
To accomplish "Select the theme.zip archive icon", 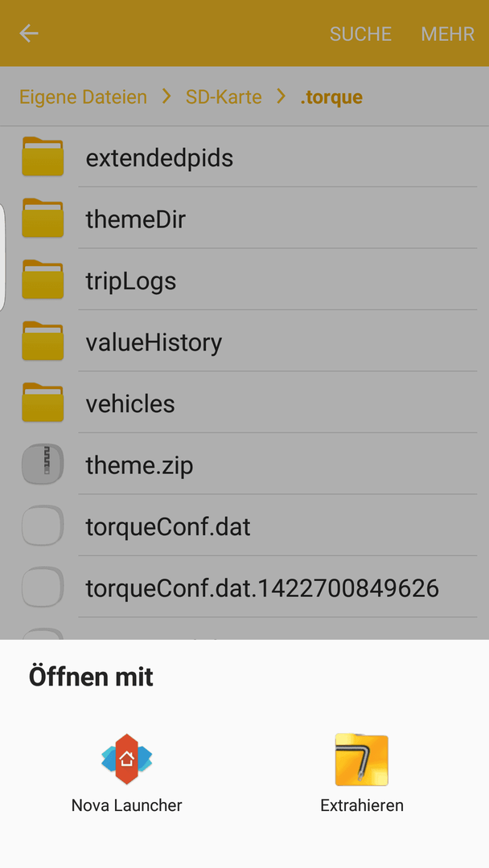I will coord(43,464).
